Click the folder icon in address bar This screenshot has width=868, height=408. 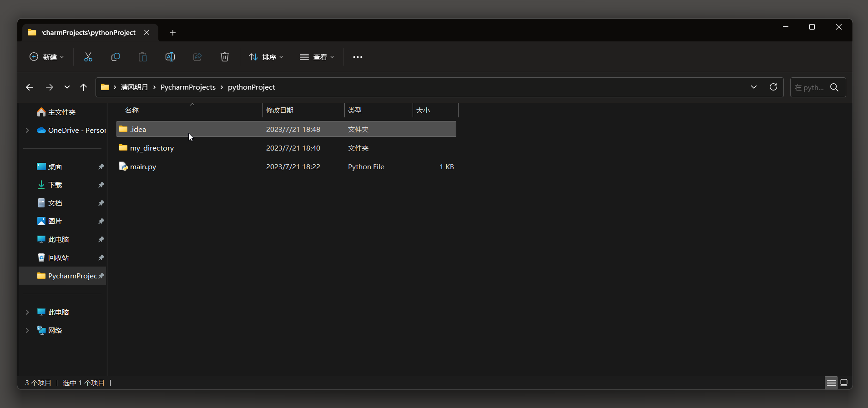pyautogui.click(x=105, y=87)
